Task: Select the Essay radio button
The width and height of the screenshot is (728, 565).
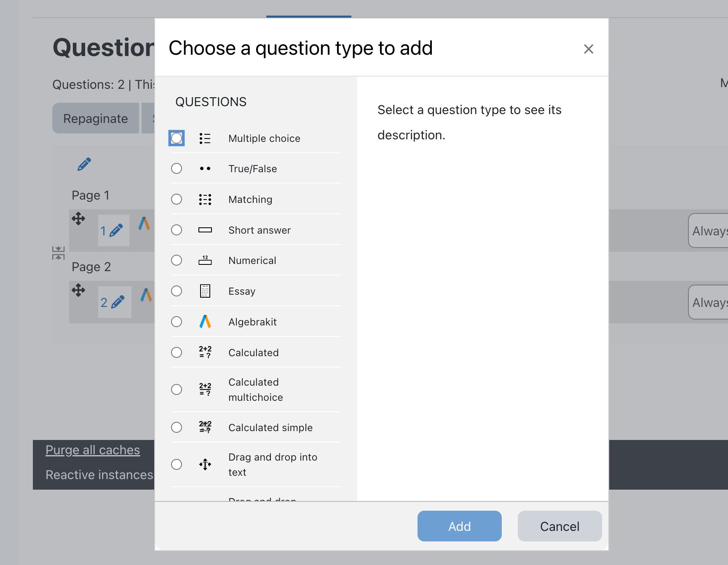Action: click(177, 291)
